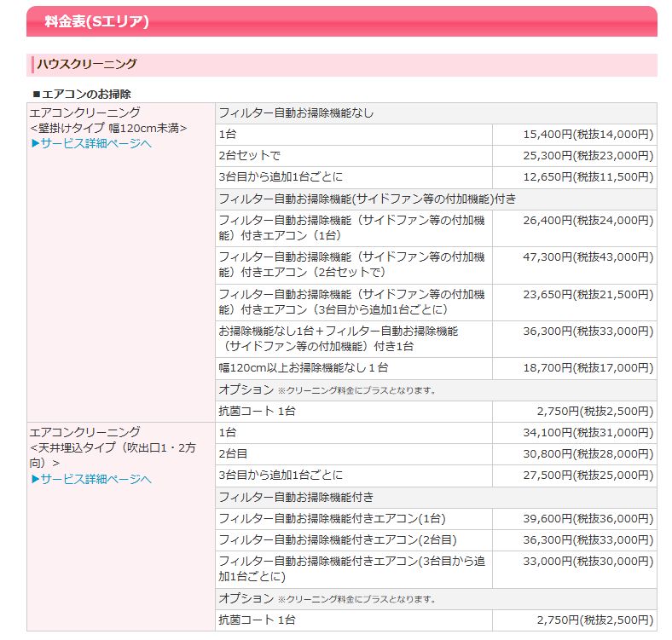The width and height of the screenshot is (672, 640).
Task: Click the 料金表(Sエリア) pink header banner
Action: [341, 21]
